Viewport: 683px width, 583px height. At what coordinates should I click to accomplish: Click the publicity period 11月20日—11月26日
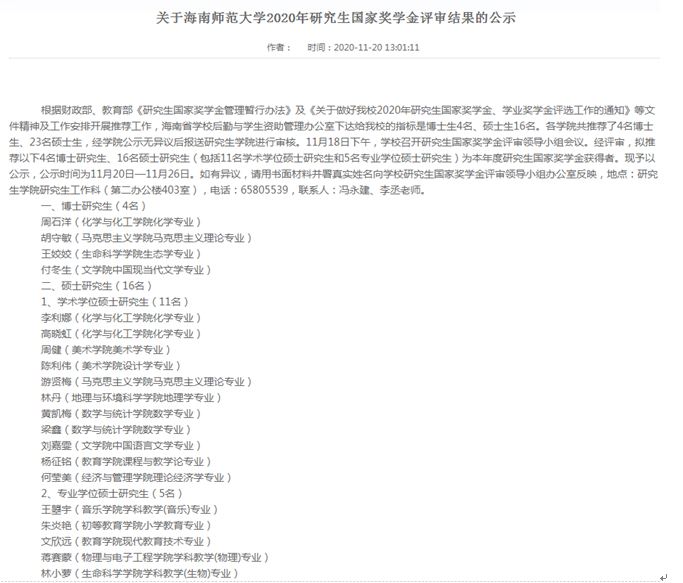[x=141, y=174]
